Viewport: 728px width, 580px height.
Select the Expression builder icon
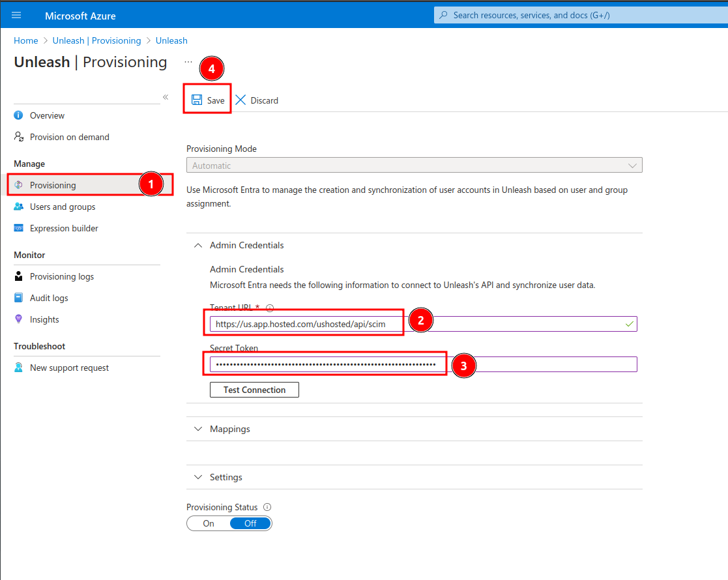coord(17,228)
